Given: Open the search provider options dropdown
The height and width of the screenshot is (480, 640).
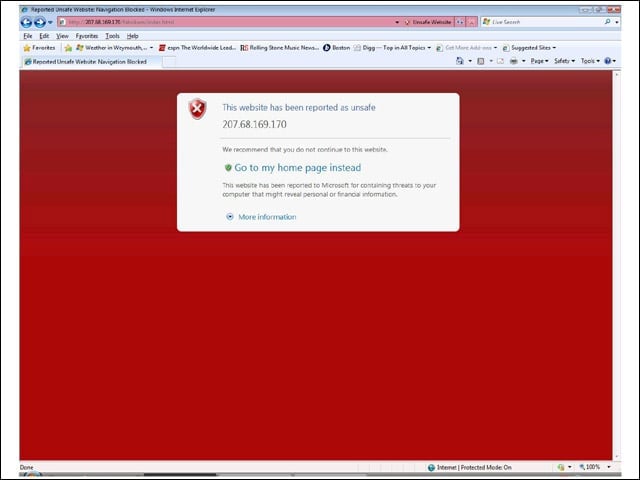Looking at the screenshot, I should (x=617, y=22).
